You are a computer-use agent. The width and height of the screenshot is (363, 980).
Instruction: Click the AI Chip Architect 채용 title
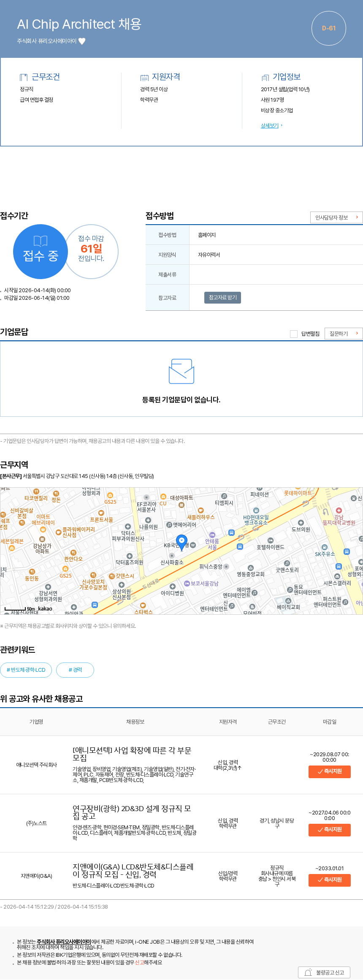click(x=79, y=24)
